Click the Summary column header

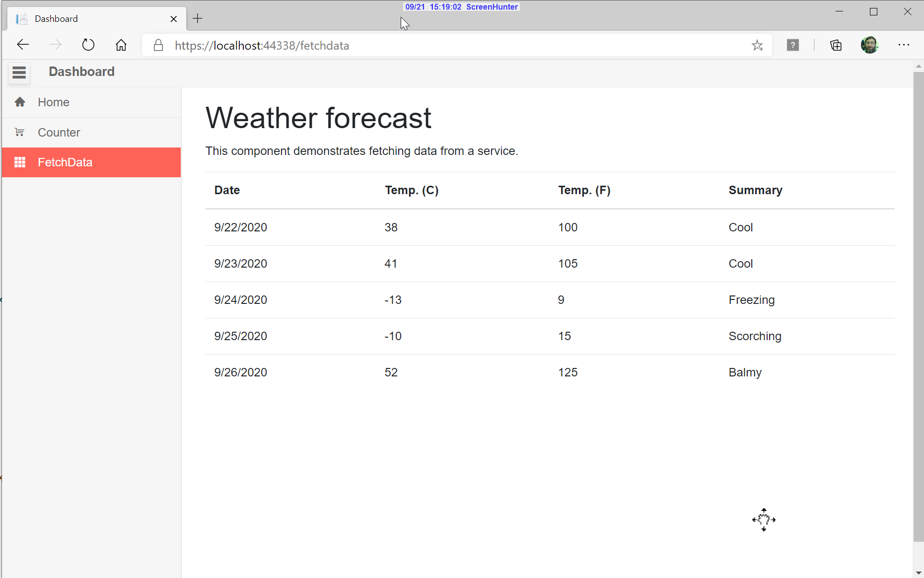point(755,190)
